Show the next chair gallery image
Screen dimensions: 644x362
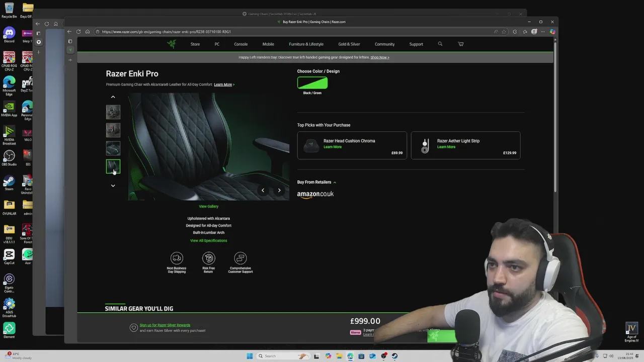tap(279, 190)
